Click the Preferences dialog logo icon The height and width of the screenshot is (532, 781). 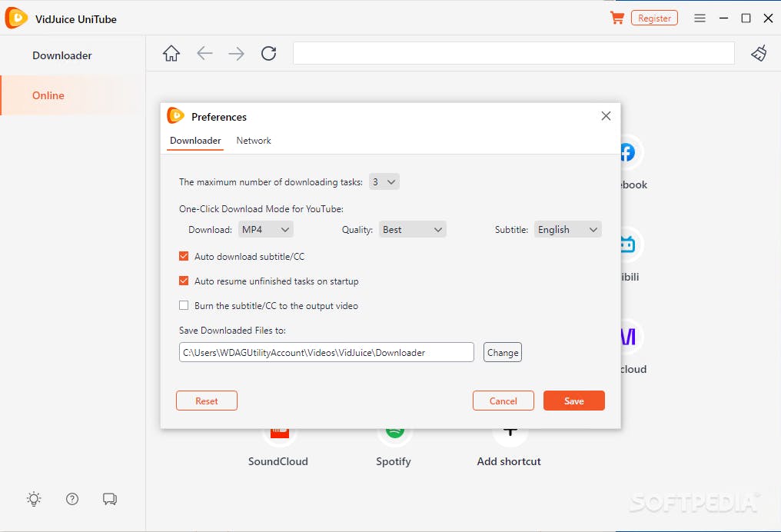pyautogui.click(x=175, y=115)
